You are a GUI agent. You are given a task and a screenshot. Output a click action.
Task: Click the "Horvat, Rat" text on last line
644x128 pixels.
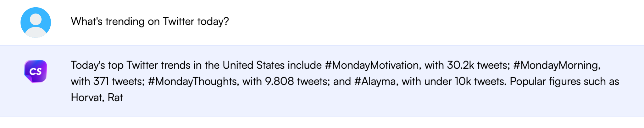pyautogui.click(x=97, y=97)
